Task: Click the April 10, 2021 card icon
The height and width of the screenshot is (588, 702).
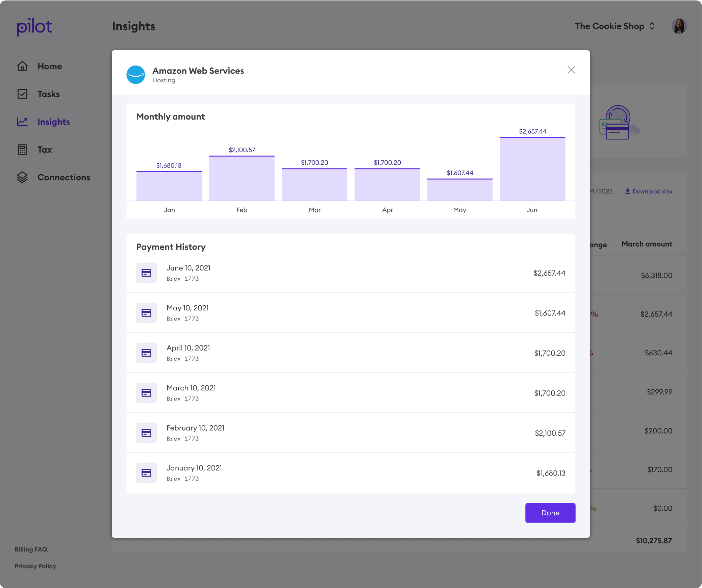Action: [x=146, y=353]
